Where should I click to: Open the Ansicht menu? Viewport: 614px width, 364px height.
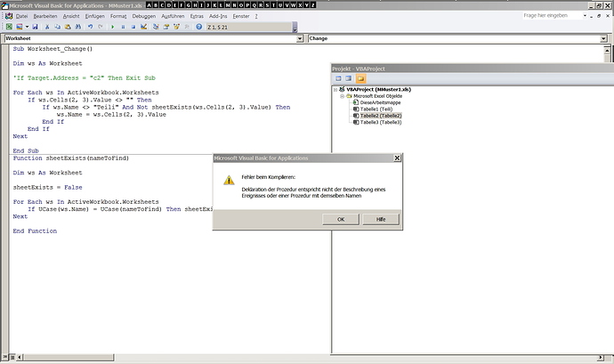pos(71,16)
